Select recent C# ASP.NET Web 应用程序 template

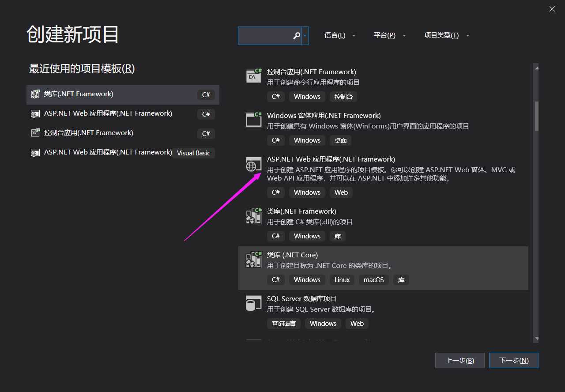pos(123,114)
